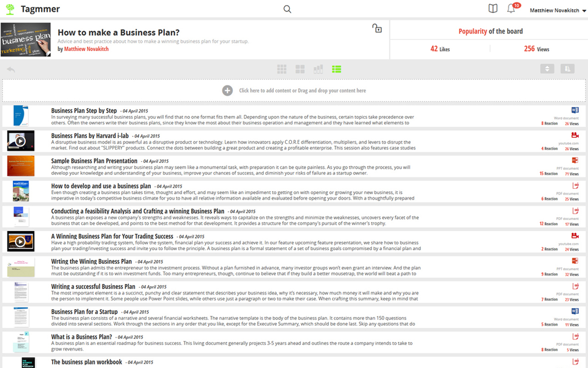Click the Tagmmer tree logo
The image size is (588, 368).
(x=10, y=9)
